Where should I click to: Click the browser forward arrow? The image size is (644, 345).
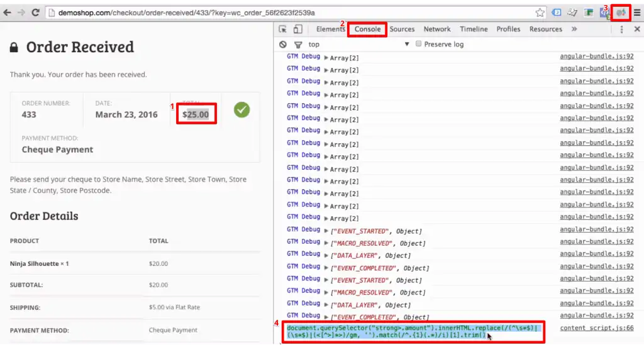click(21, 13)
